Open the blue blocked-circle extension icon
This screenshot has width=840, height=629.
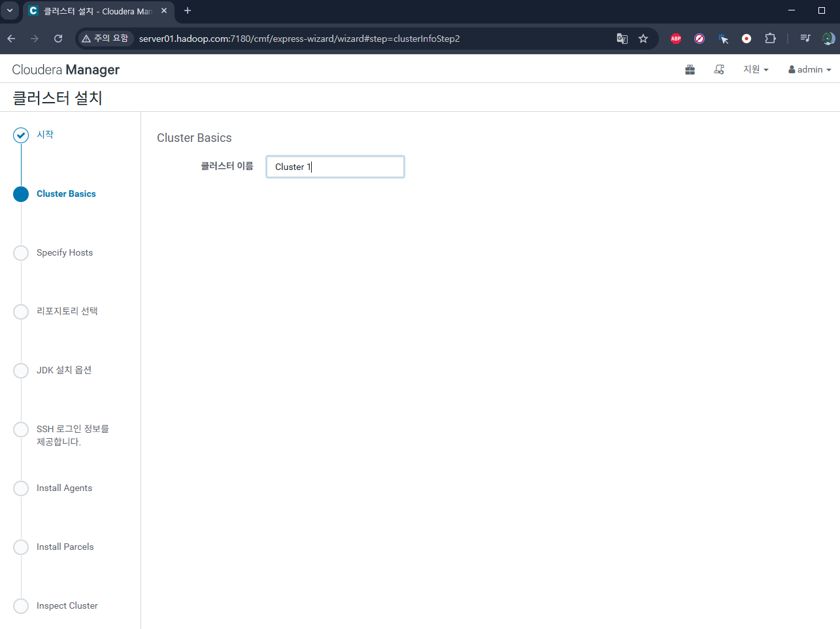(699, 39)
